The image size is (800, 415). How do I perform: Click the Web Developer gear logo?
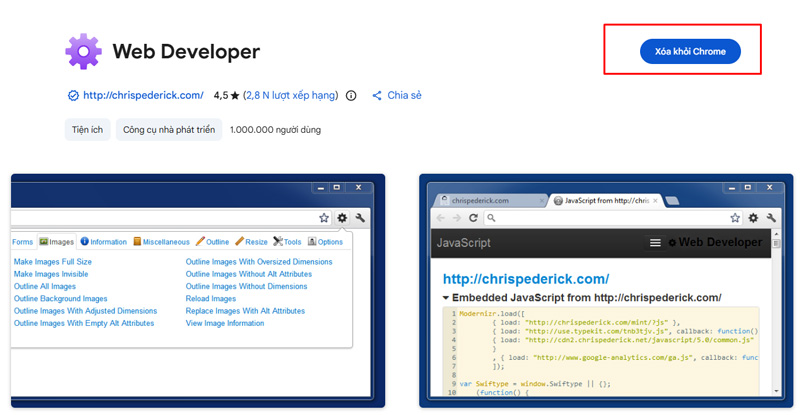pyautogui.click(x=83, y=51)
